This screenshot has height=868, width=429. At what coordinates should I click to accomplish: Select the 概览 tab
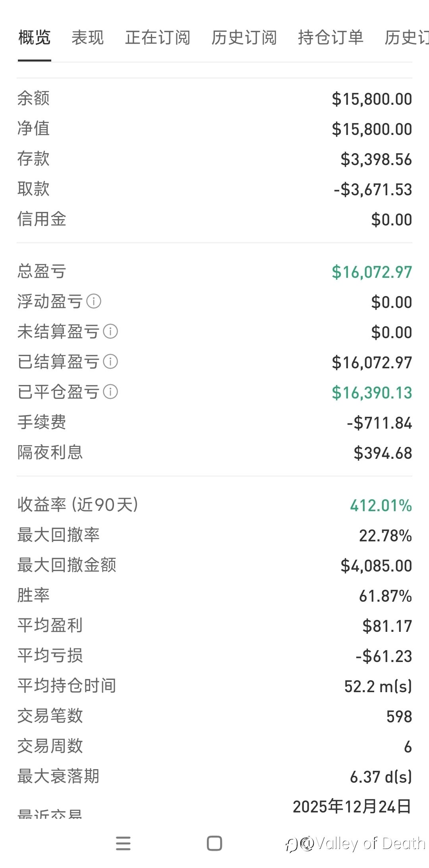(x=34, y=38)
